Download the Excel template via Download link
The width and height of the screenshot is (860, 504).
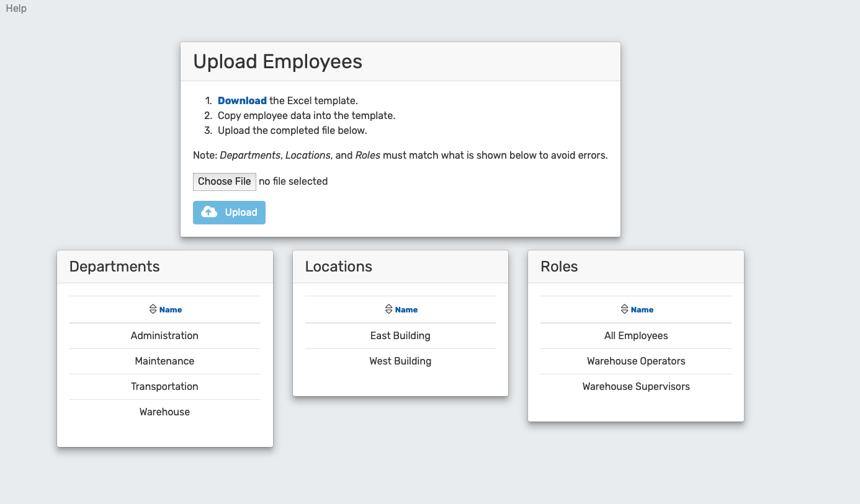(242, 100)
